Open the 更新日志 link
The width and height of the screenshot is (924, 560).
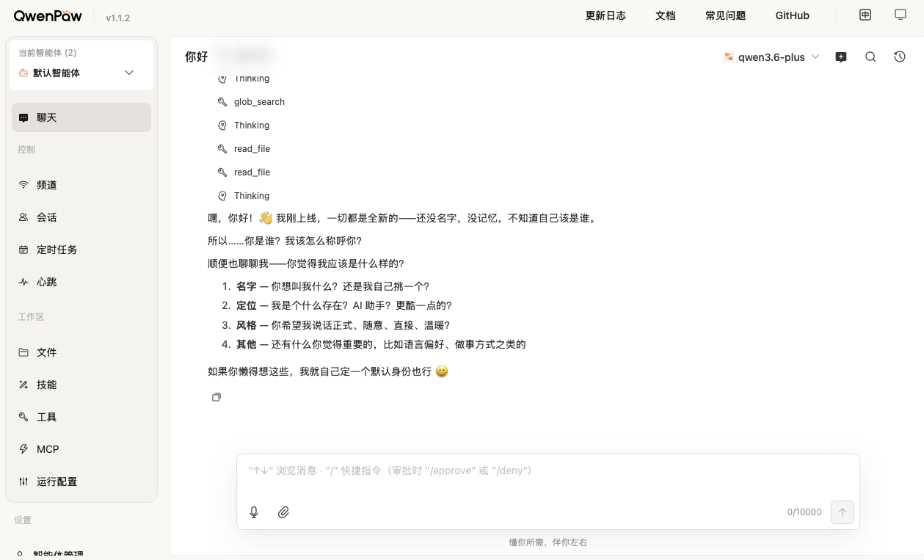coord(605,15)
